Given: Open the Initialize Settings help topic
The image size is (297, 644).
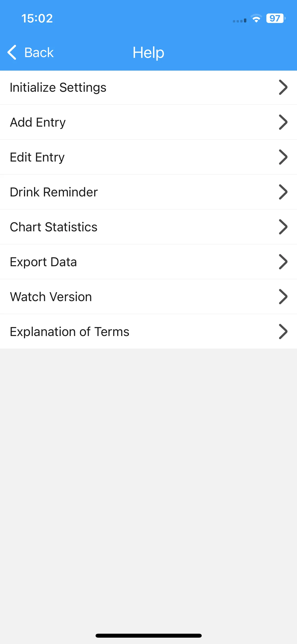Looking at the screenshot, I should (x=148, y=88).
